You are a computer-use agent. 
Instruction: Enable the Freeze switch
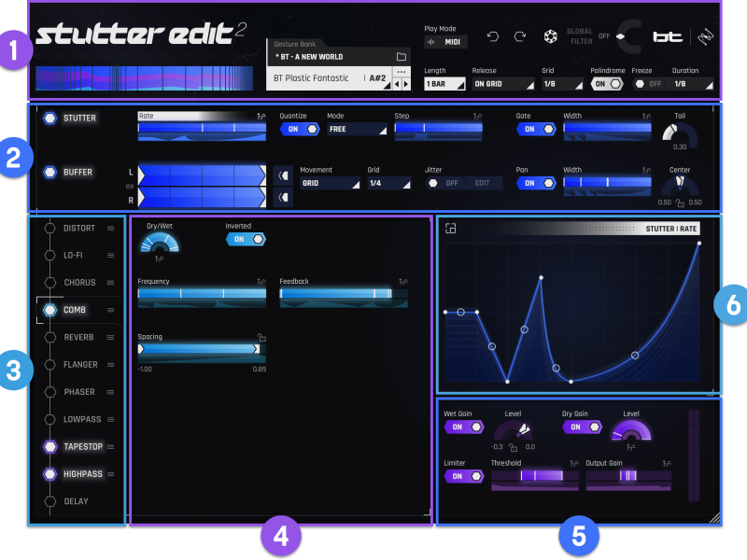click(x=648, y=84)
